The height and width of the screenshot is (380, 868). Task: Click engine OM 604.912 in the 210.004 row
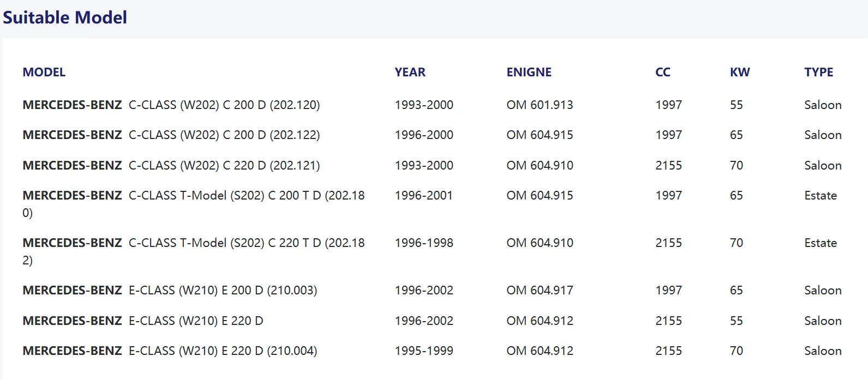click(540, 351)
